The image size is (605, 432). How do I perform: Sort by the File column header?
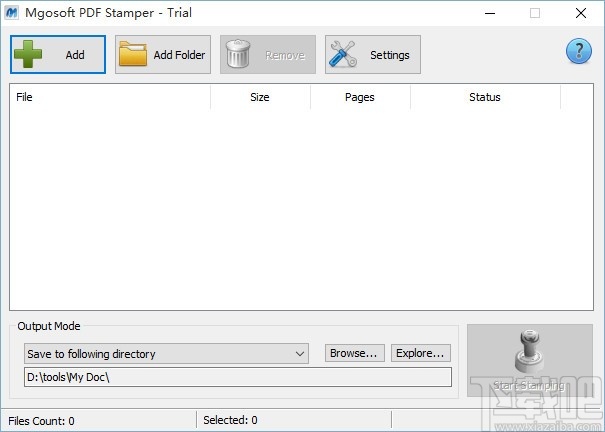pyautogui.click(x=110, y=97)
